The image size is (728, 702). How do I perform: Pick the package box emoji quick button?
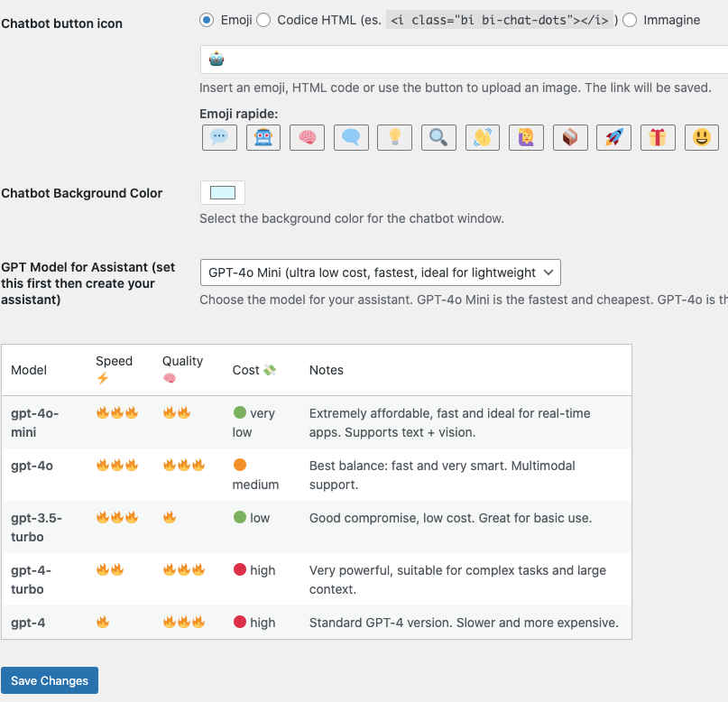tap(570, 137)
